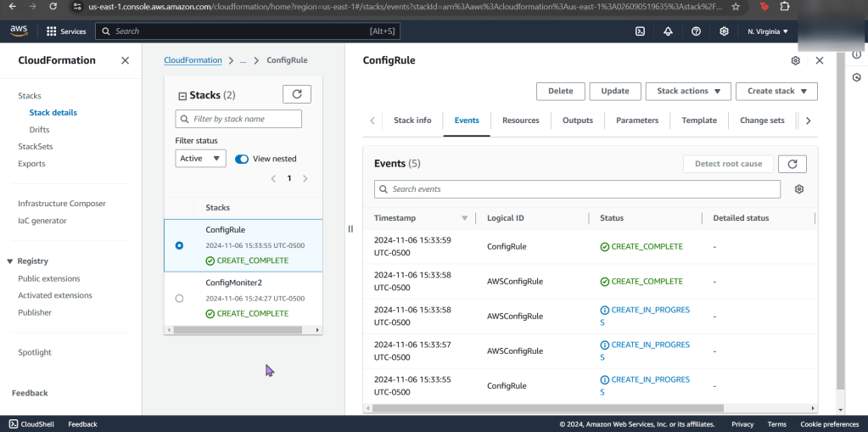Open the Active filter status dropdown
The height and width of the screenshot is (432, 868).
click(200, 159)
